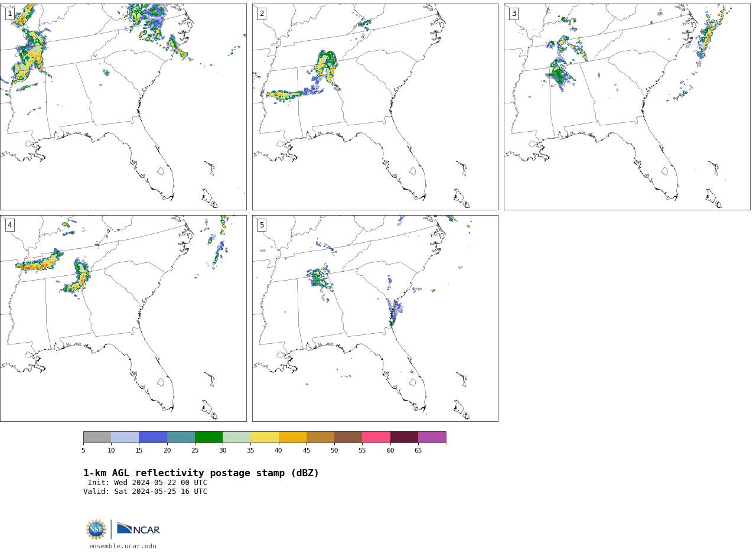756x553 pixels.
Task: Click the 'Init: Wed 2024-05-22 00 UTC' text
Action: coord(148,483)
